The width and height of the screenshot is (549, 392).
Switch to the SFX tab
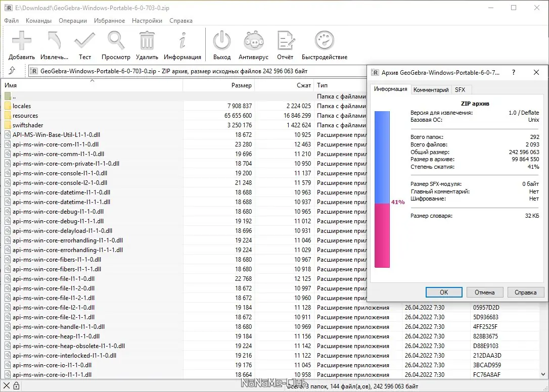[x=460, y=90]
